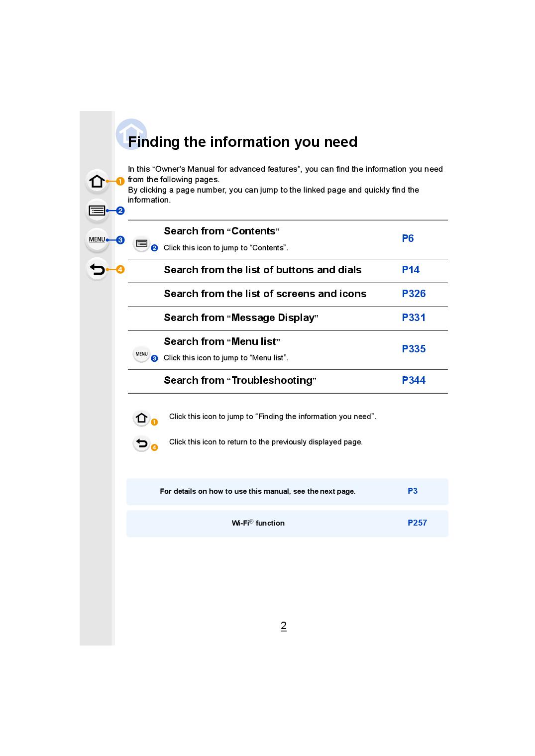This screenshot has width=535, height=756.
Task: Click the page number 2 at bottom
Action: [284, 626]
